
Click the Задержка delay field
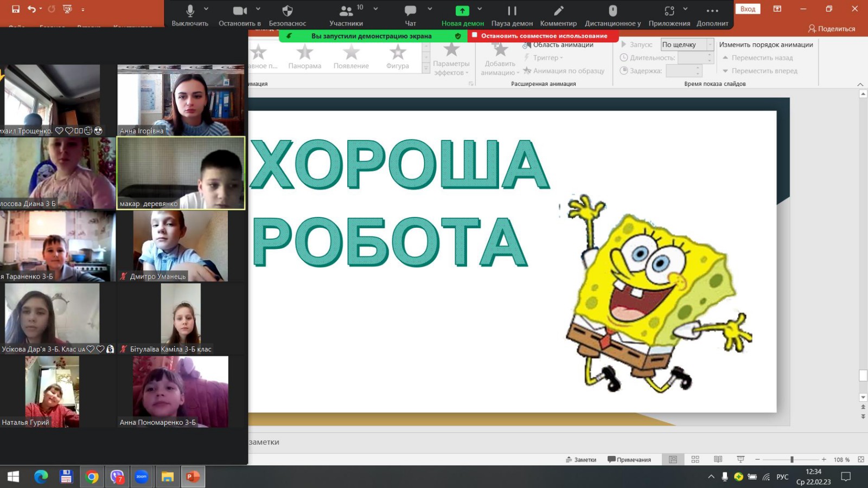click(684, 70)
